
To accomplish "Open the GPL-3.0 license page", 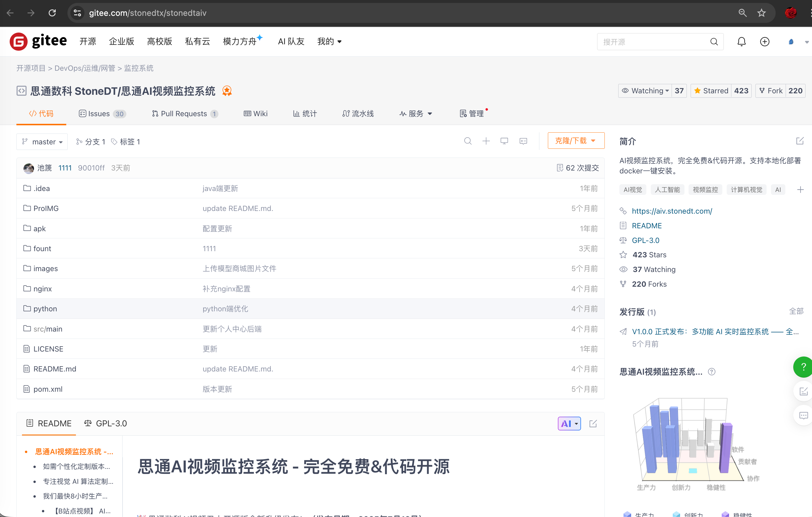I will [645, 240].
